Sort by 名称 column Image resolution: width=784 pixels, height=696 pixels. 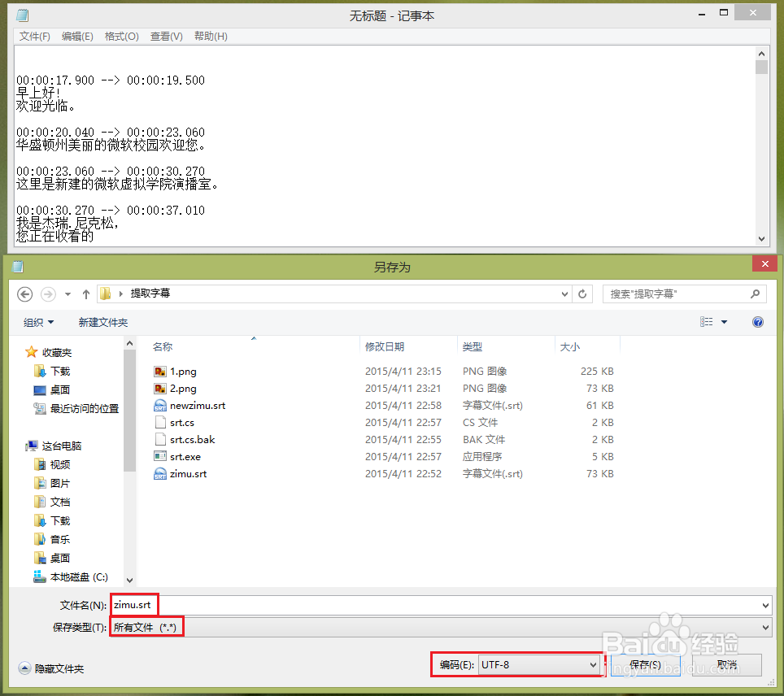tap(163, 346)
